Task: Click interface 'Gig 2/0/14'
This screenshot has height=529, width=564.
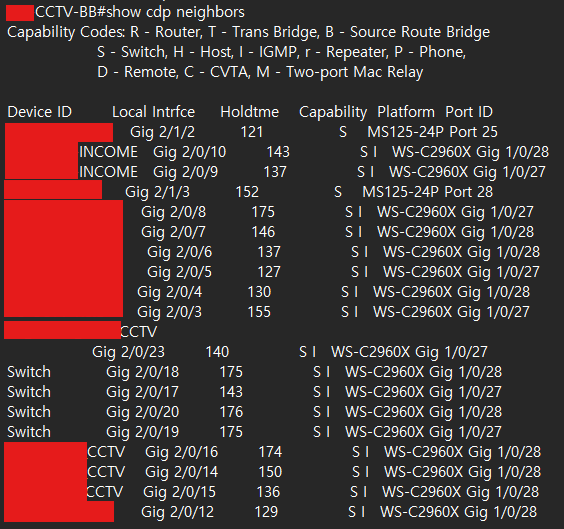Action: [182, 473]
